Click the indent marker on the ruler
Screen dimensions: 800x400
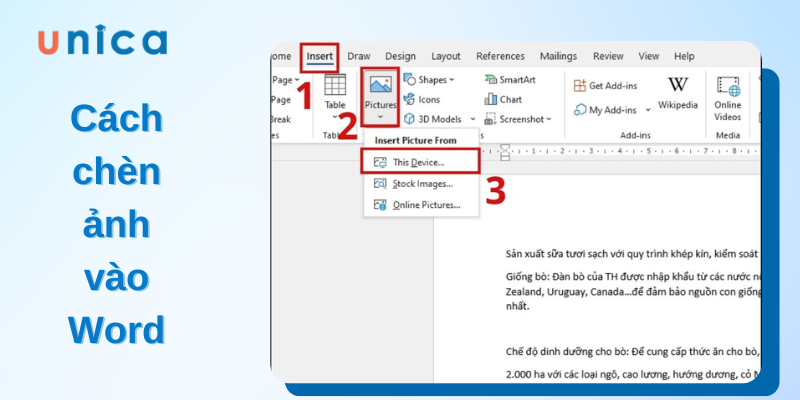[x=505, y=152]
